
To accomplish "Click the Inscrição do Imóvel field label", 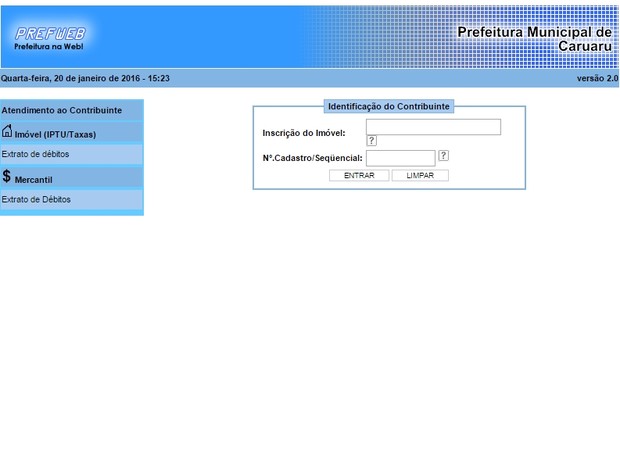I will [304, 132].
